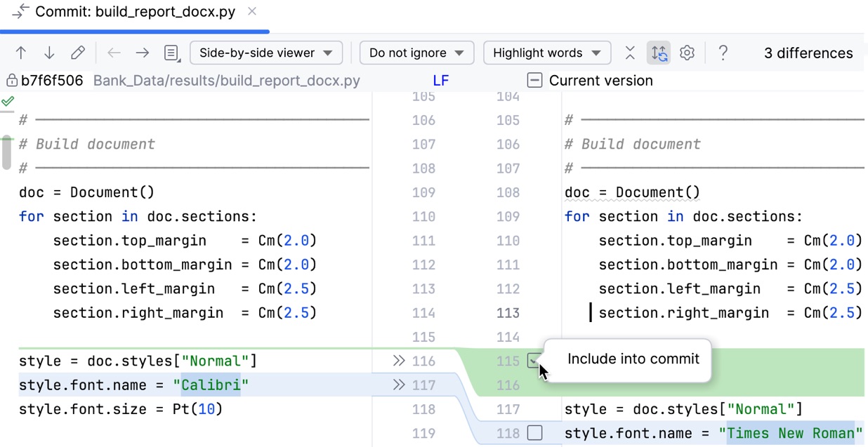
Task: Collapse unchanged fragments icon
Action: 630,53
